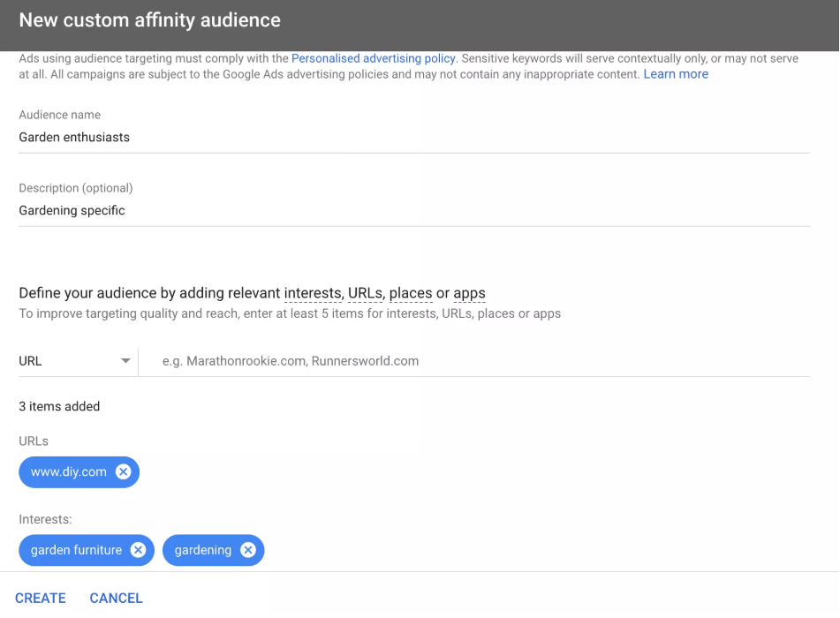This screenshot has height=618, width=840.
Task: Select the garden furniture chip label
Action: [x=76, y=550]
